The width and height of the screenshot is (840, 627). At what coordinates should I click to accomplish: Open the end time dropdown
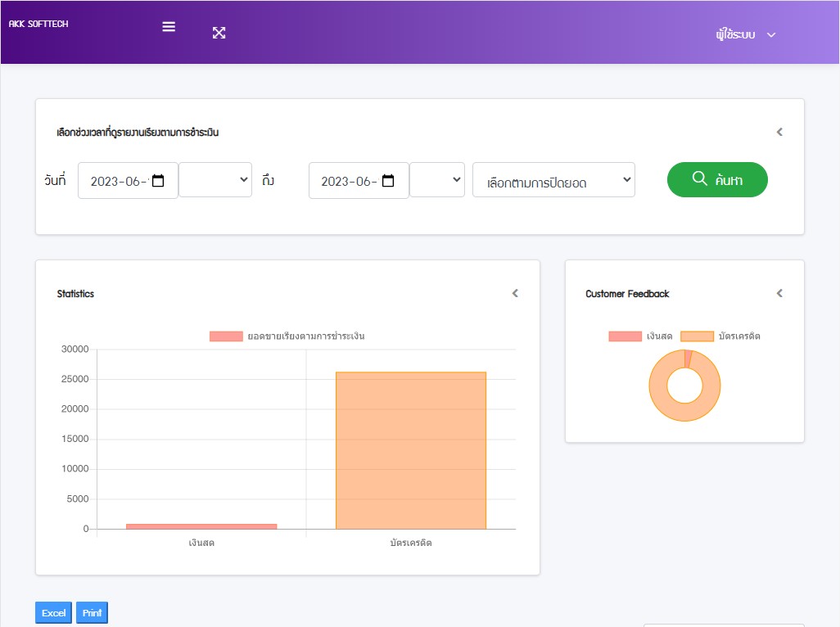point(437,180)
